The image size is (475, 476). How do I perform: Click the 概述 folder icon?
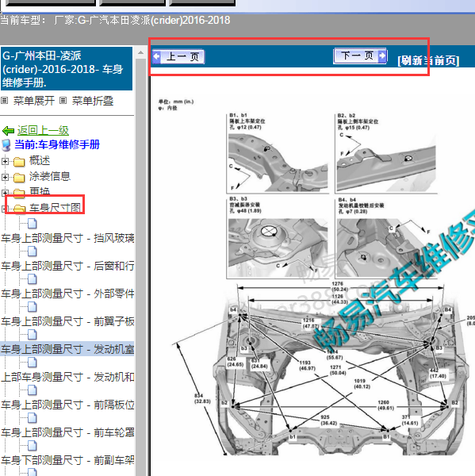(19, 162)
